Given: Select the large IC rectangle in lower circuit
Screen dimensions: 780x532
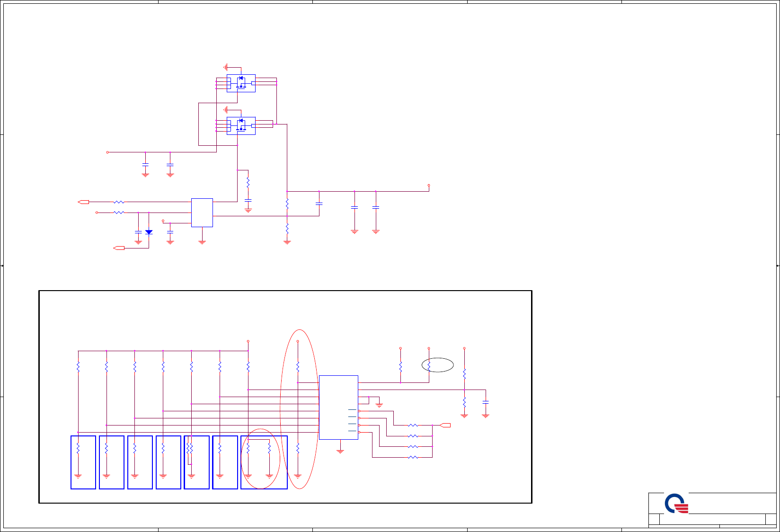Looking at the screenshot, I should [338, 408].
